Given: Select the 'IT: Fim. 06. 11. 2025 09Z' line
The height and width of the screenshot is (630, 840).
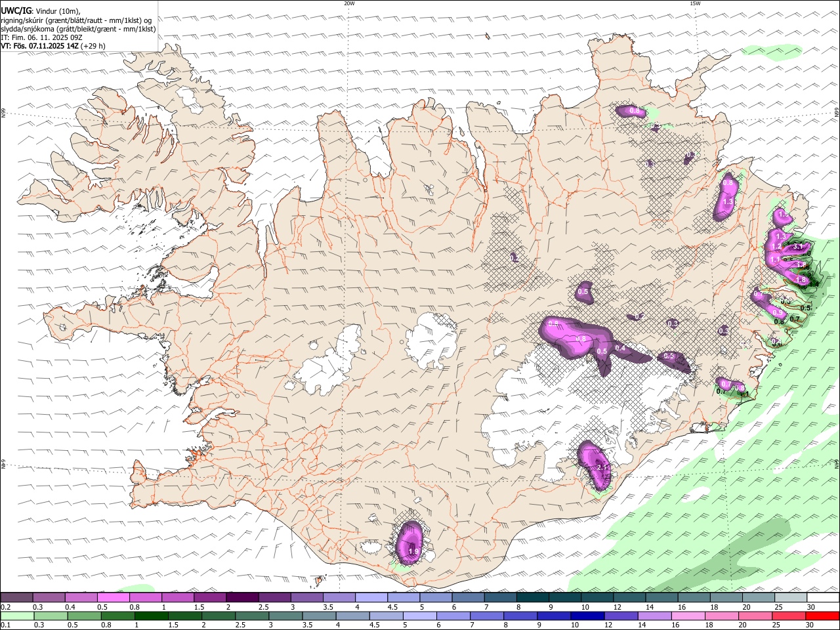Looking at the screenshot, I should [41, 37].
